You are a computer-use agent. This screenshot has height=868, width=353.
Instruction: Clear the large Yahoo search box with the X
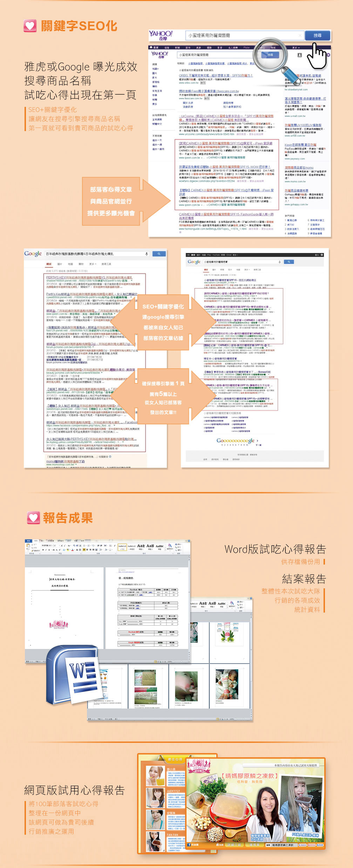coord(300,35)
